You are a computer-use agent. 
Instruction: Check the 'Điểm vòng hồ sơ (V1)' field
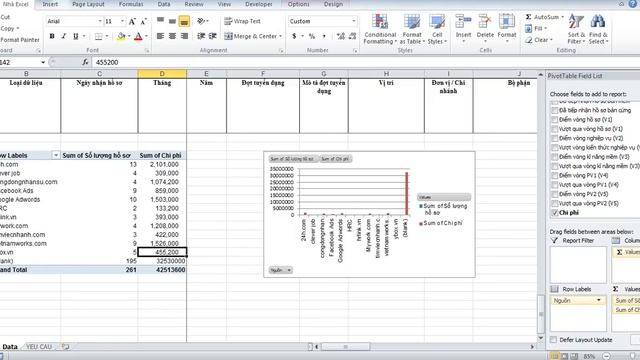(x=554, y=120)
